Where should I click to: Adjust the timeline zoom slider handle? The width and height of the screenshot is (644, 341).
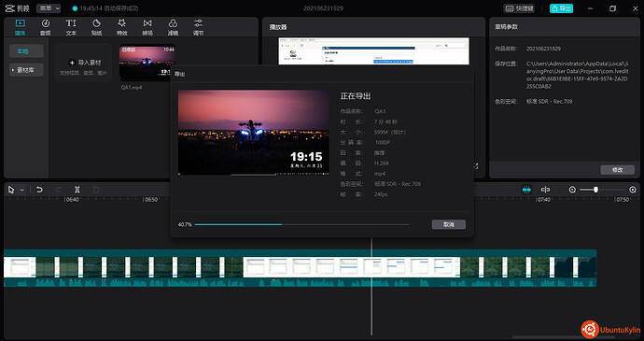point(595,190)
